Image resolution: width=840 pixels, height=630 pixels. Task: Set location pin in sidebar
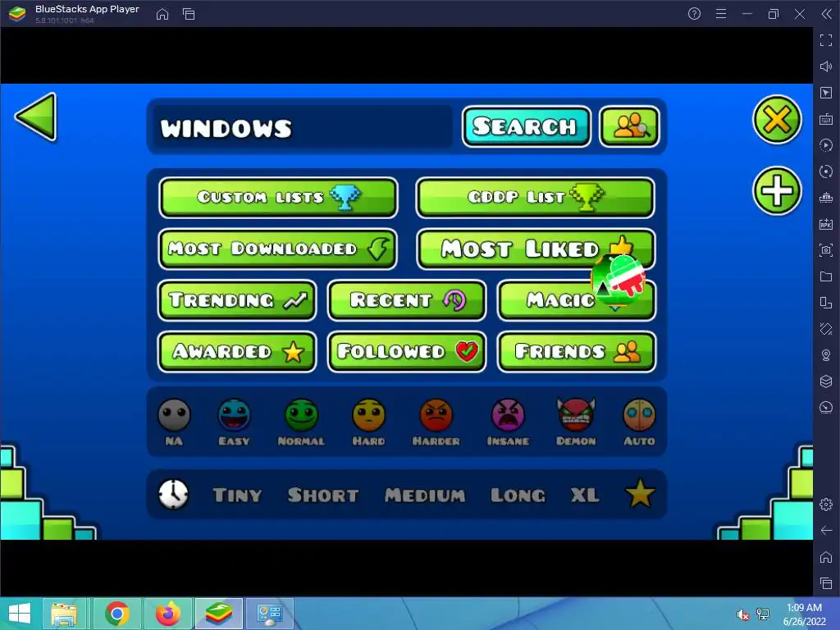pos(826,355)
